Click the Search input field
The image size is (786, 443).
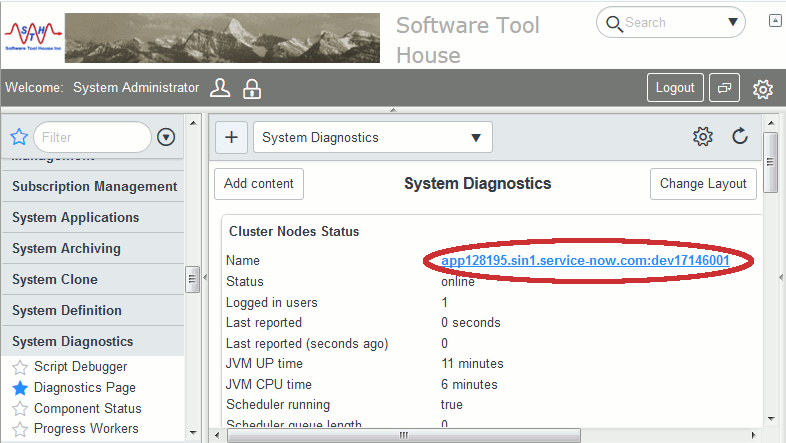coord(672,23)
